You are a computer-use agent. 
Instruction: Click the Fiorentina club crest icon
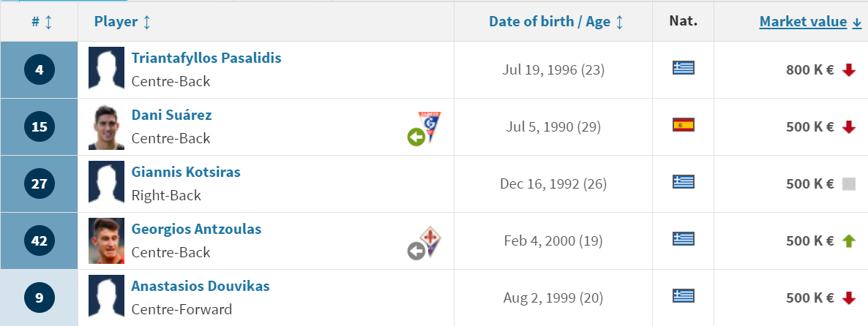tap(430, 240)
